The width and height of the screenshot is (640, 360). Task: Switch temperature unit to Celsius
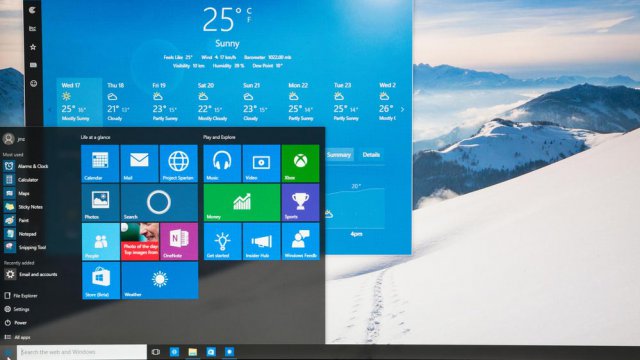click(249, 10)
